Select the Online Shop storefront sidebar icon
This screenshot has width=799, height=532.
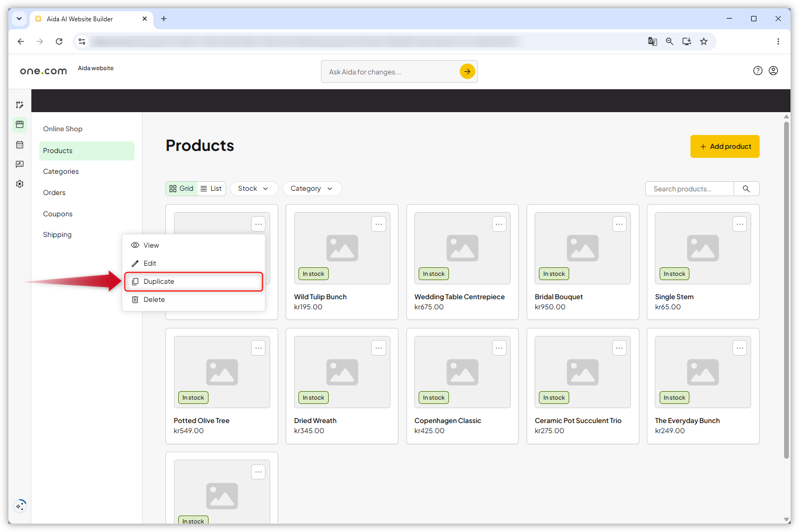pos(20,124)
